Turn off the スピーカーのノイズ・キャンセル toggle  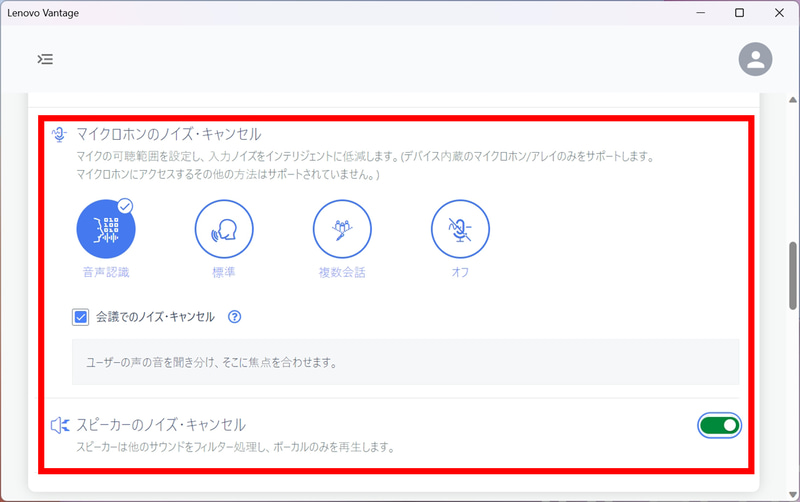coord(719,425)
